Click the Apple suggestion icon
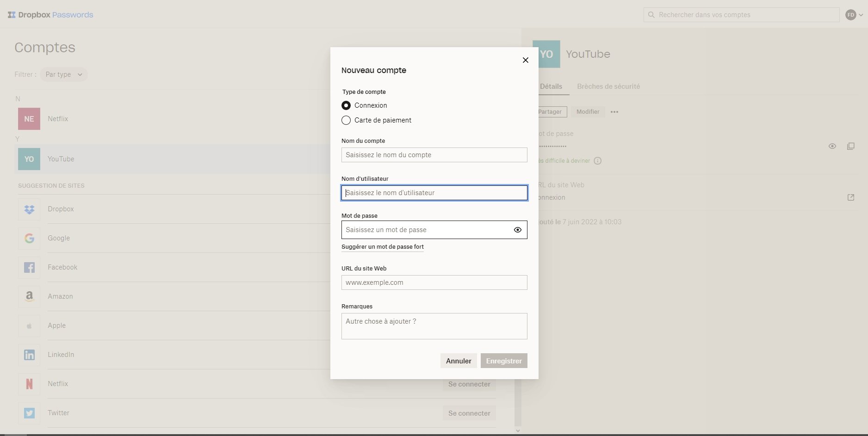868x436 pixels. 29,325
